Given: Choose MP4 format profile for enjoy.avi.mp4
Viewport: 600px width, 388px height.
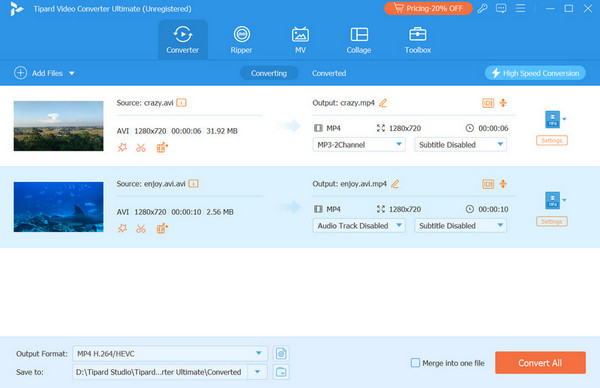Looking at the screenshot, I should pos(555,201).
